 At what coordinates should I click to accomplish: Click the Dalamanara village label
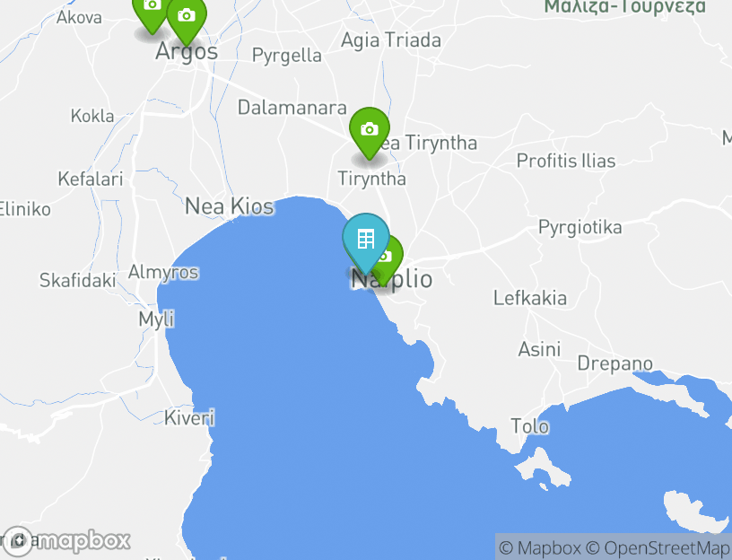tap(292, 108)
